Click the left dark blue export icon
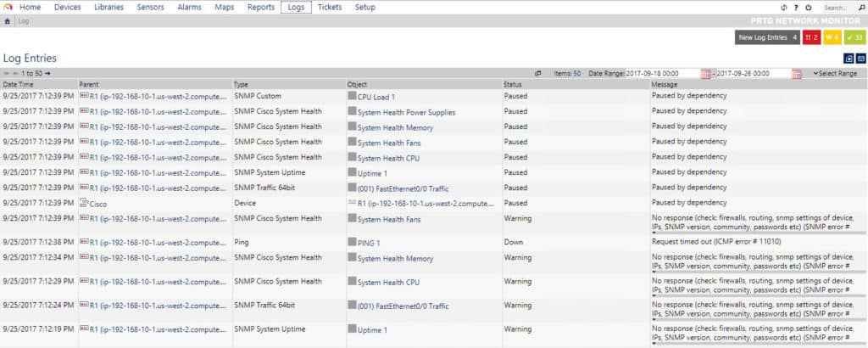Viewport: 868px width, 348px height. pyautogui.click(x=849, y=59)
